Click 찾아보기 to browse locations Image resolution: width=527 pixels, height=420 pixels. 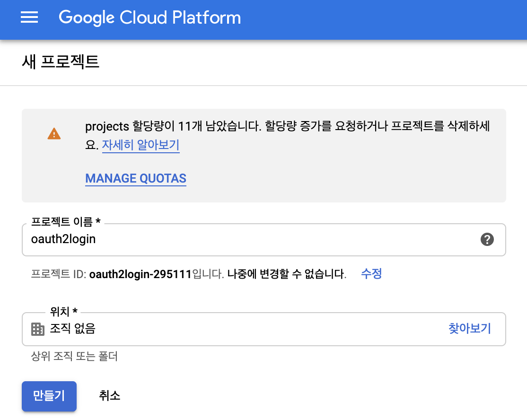click(470, 328)
